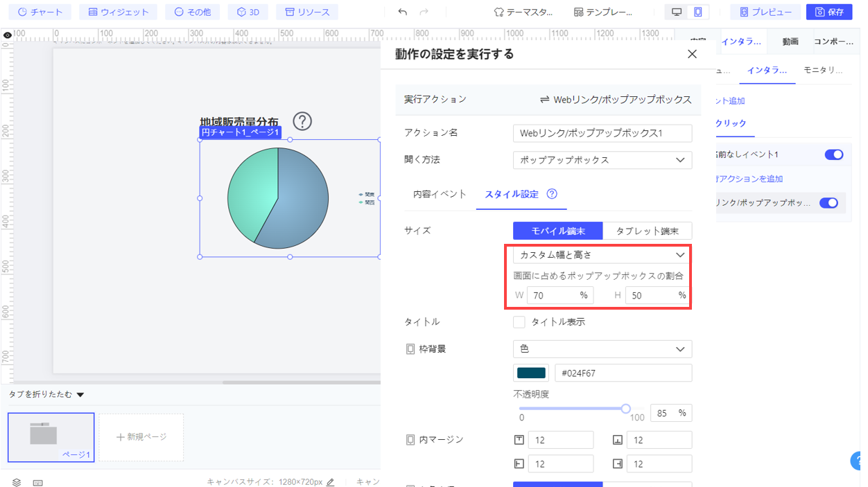
Task: Toggle the 名前なしイベント1 switch
Action: tap(834, 154)
